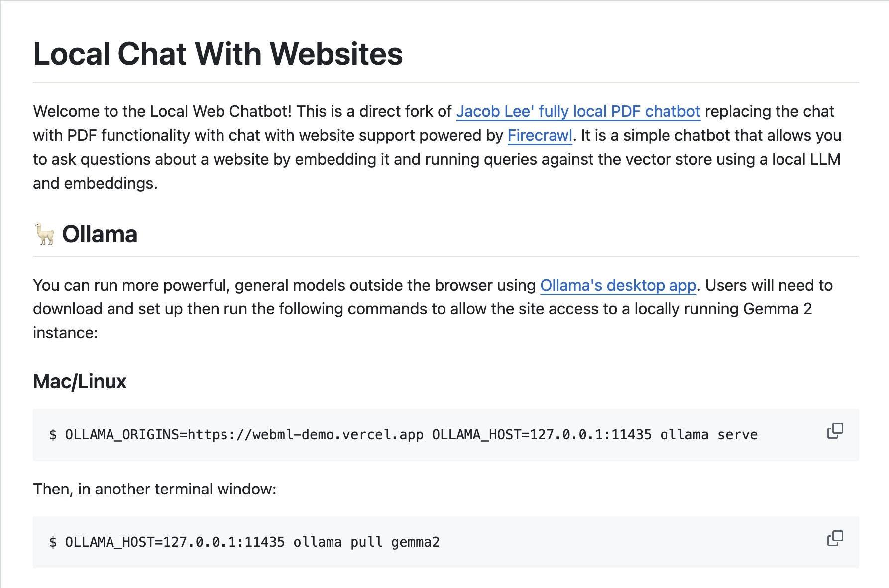Open Jacob Lee' fully local PDF chatbot link

578,111
